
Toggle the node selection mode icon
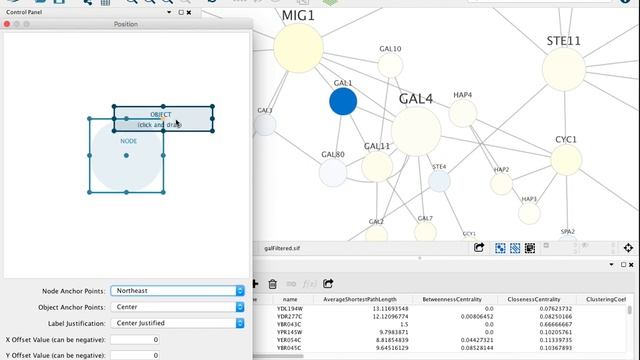point(500,248)
